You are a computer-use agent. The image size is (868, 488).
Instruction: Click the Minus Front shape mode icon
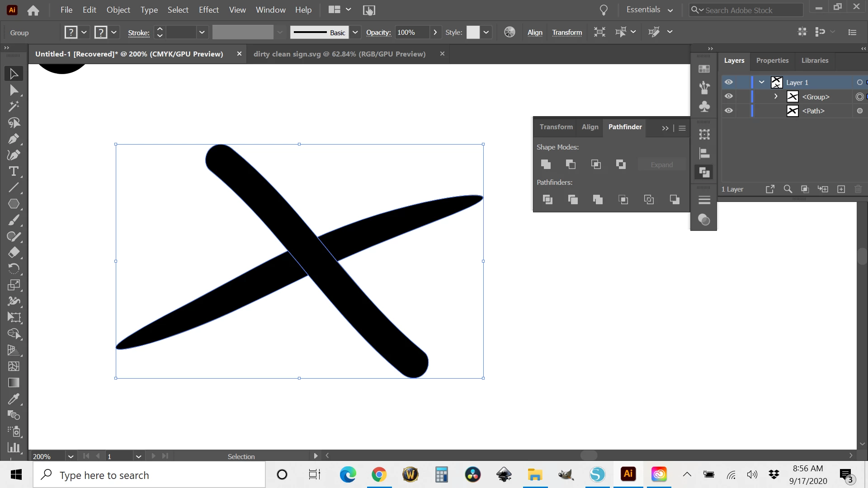(x=571, y=164)
